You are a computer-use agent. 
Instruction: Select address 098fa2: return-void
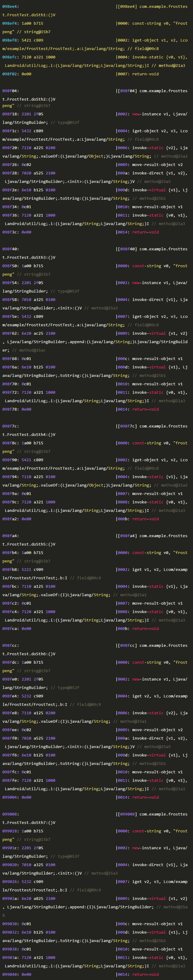tap(11, 519)
